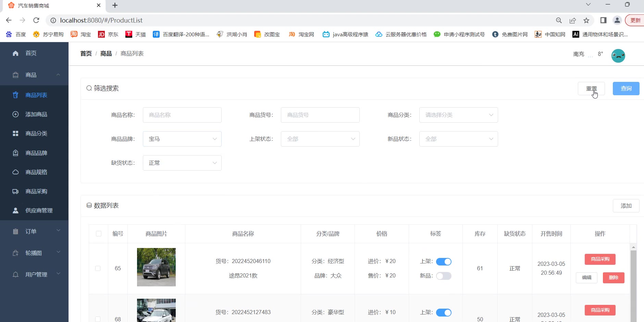
Task: Click the Add Product (添加商品) plus icon
Action: pos(15,114)
